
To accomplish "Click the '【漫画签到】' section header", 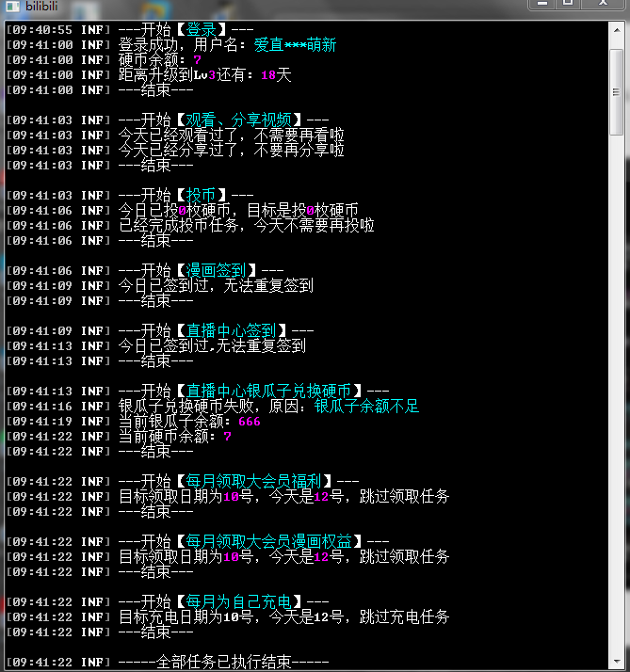I will 217,271.
